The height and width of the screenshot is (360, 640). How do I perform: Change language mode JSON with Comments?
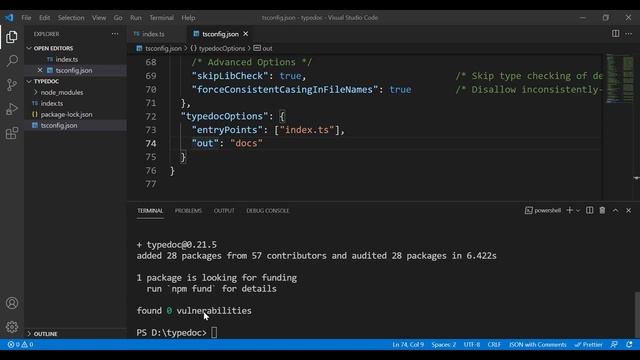[538, 345]
